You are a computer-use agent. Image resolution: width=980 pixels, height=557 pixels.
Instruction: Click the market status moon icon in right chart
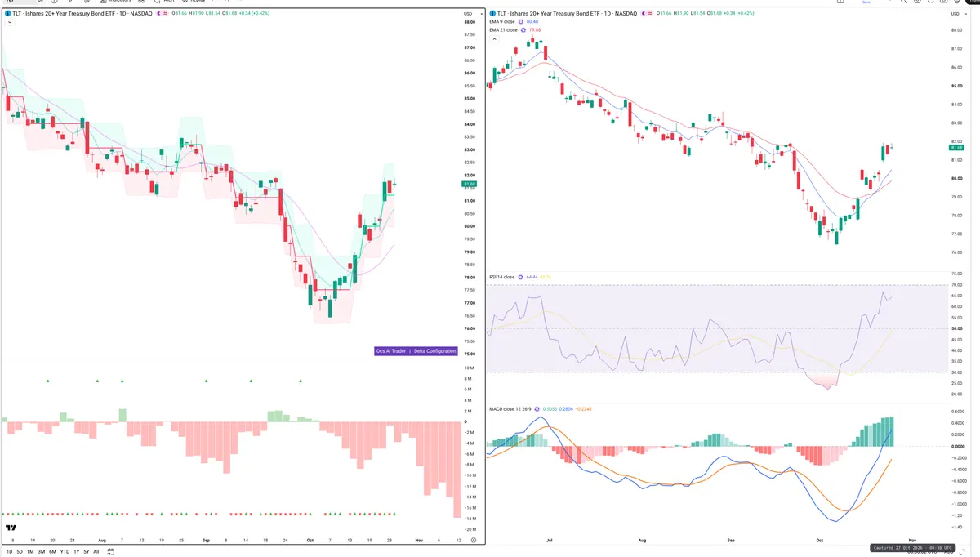644,13
